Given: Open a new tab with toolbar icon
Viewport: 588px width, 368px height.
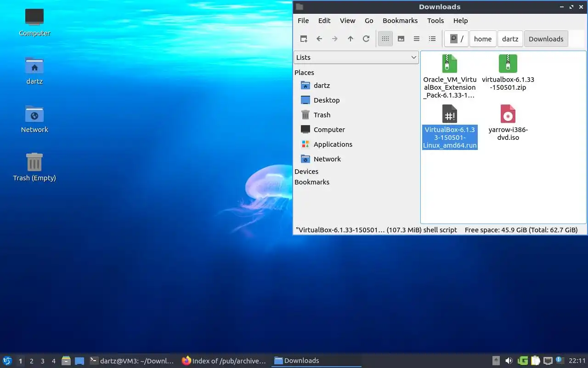Looking at the screenshot, I should pyautogui.click(x=304, y=39).
